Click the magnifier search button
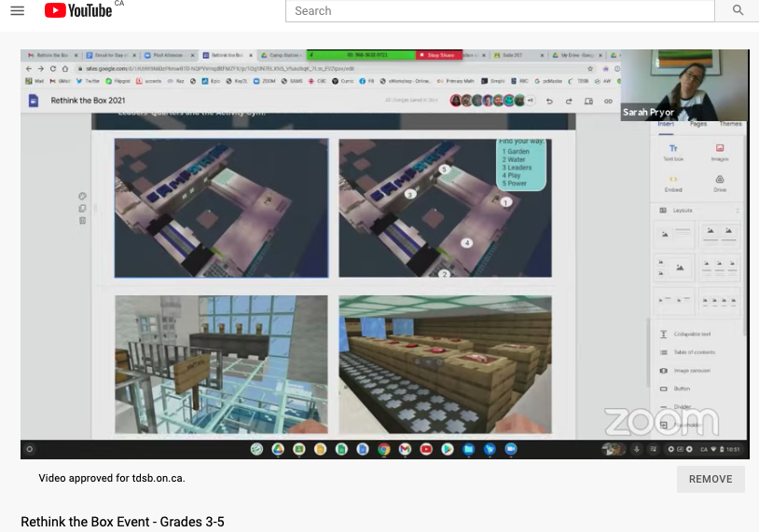 click(738, 10)
